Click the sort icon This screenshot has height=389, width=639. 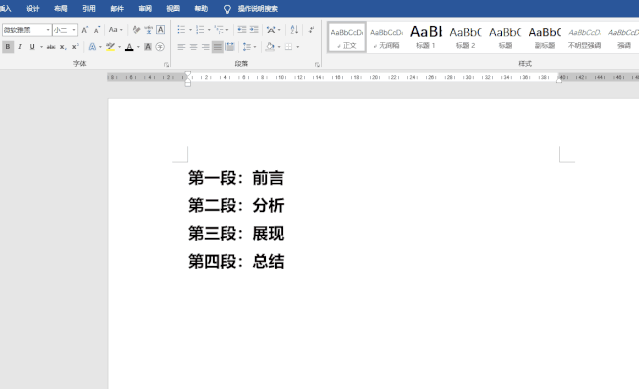[x=294, y=30]
